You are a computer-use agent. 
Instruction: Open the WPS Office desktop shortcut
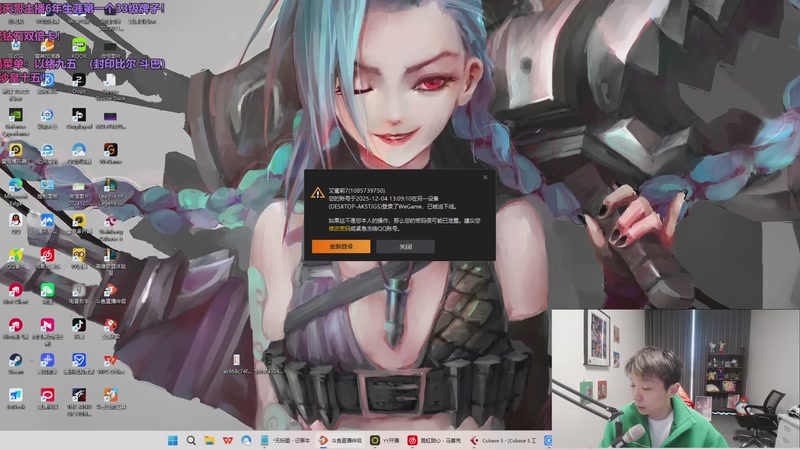tap(110, 362)
